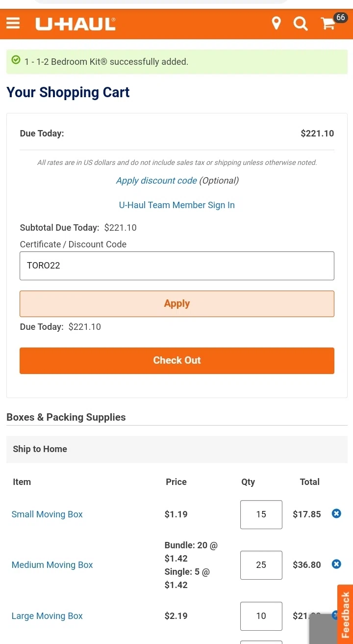This screenshot has height=644, width=353.
Task: View the shopping cart icon with 66 items
Action: point(328,24)
